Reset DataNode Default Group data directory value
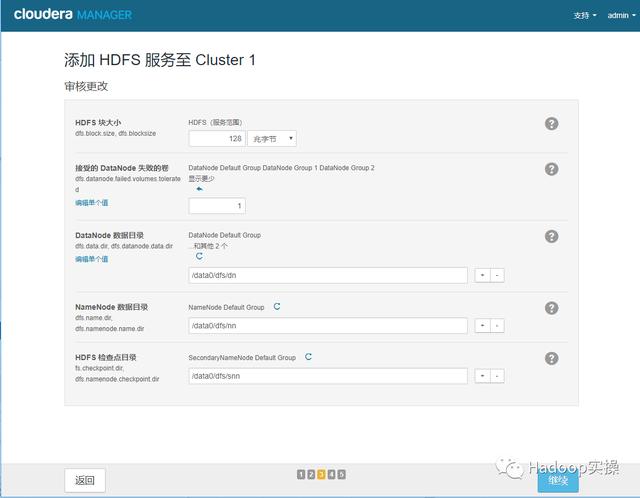The image size is (640, 498). [199, 256]
